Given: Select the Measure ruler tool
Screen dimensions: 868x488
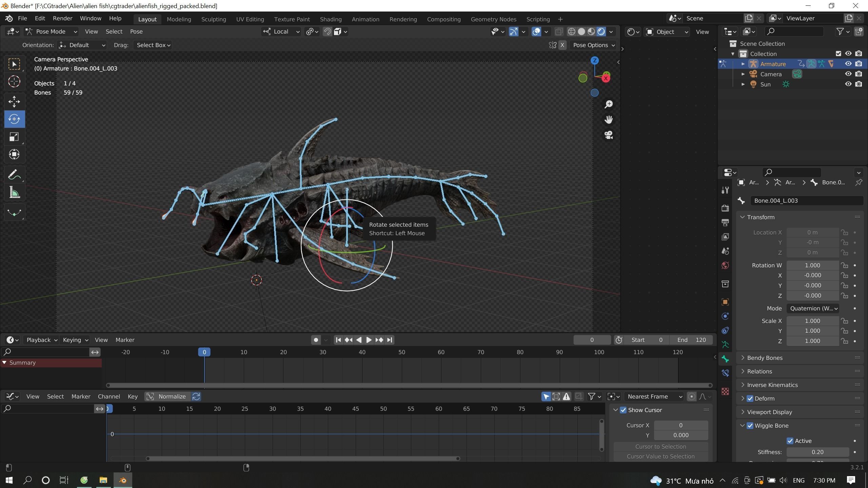Looking at the screenshot, I should 14,193.
